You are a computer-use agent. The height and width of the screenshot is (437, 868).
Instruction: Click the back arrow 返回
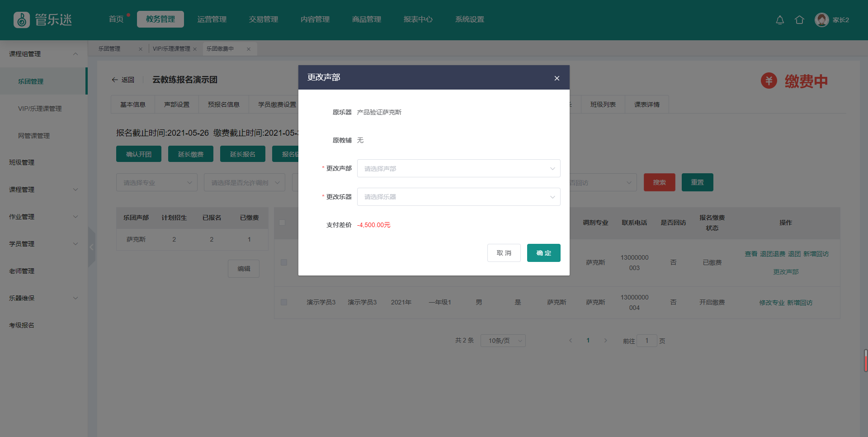pos(123,80)
